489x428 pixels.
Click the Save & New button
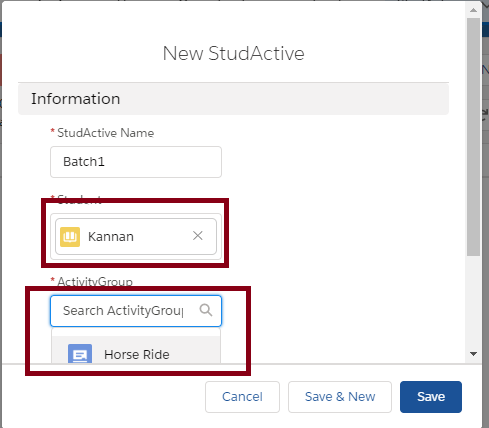[340, 397]
